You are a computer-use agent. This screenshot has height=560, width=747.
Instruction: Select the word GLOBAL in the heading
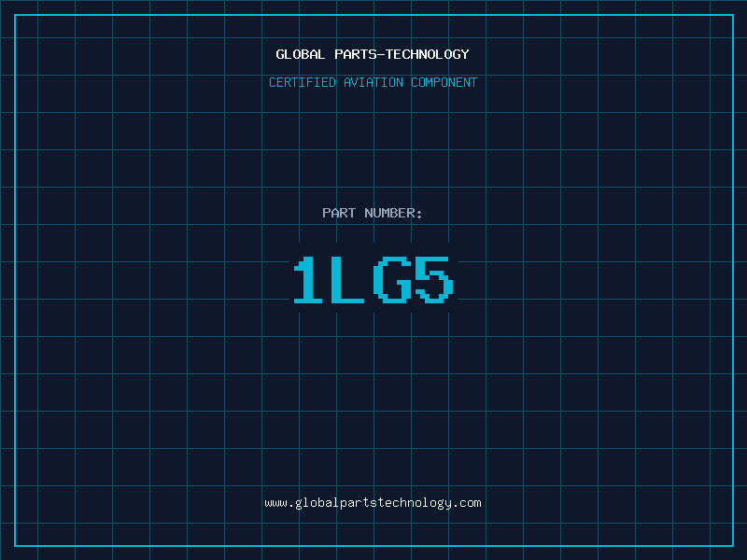(301, 54)
